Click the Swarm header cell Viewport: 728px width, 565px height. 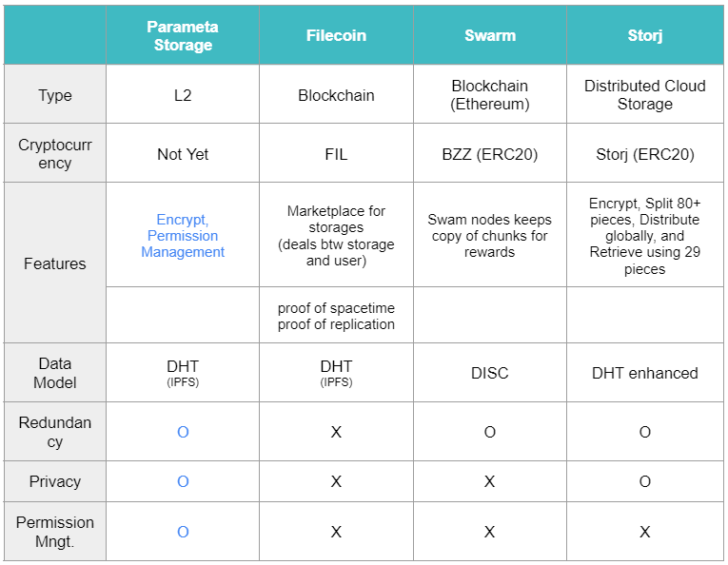(490, 36)
